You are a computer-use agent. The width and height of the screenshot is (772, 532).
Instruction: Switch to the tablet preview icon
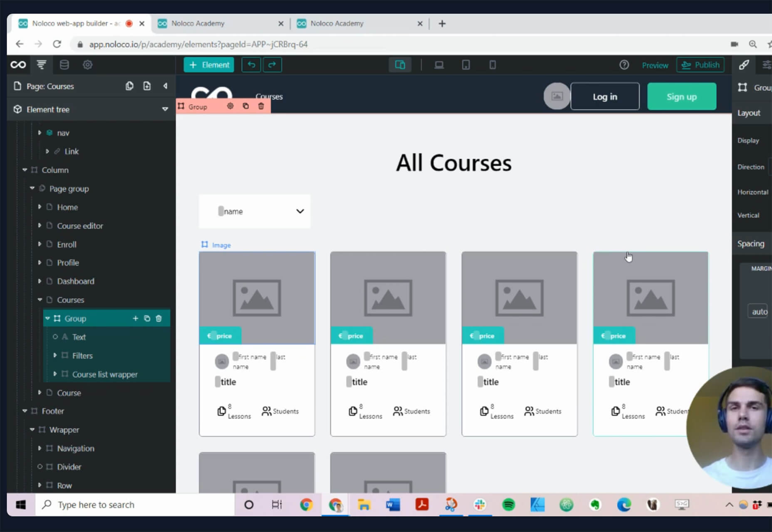click(x=466, y=65)
